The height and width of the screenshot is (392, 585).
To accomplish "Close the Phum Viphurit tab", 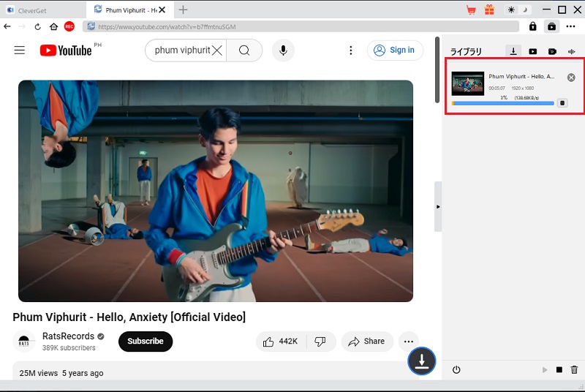I will (162, 10).
